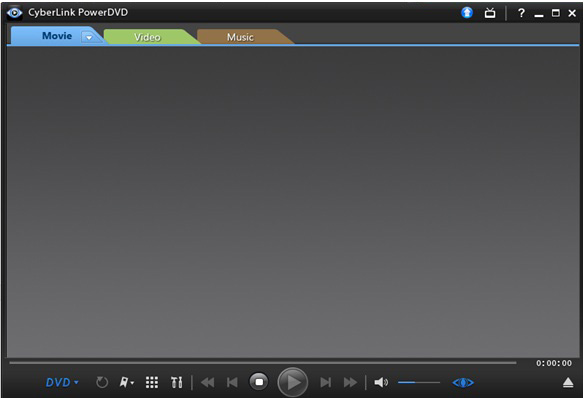Open the TV mode icon

490,13
